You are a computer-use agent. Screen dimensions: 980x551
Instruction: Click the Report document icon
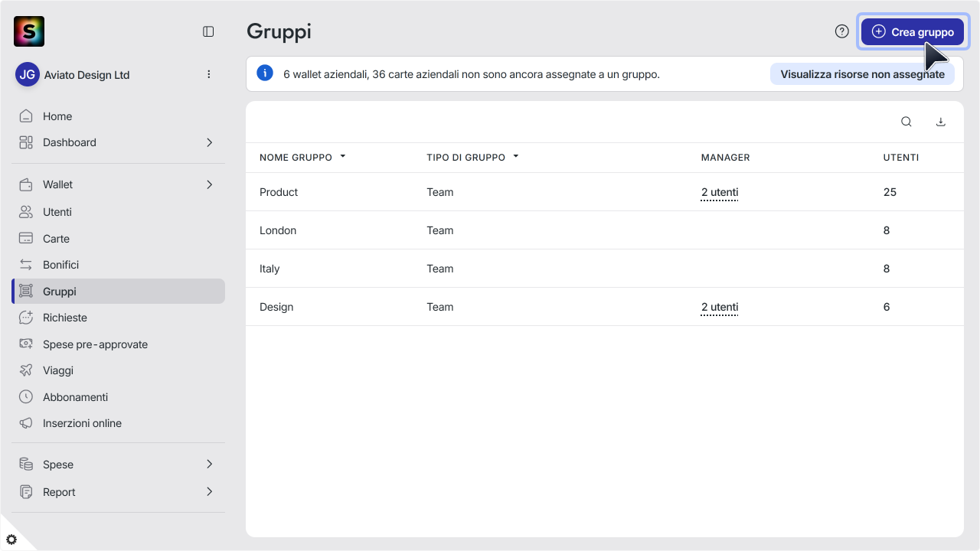pyautogui.click(x=26, y=492)
